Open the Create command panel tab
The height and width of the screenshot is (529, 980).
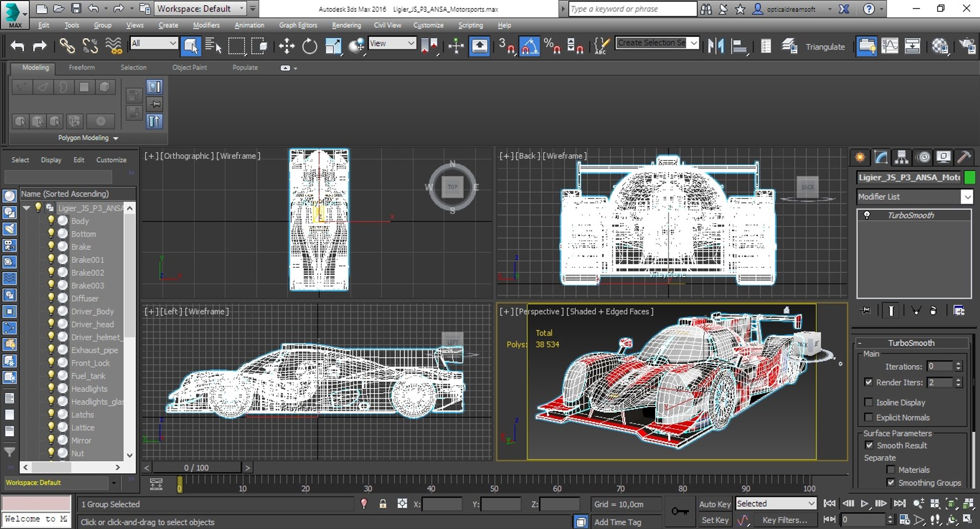click(860, 157)
